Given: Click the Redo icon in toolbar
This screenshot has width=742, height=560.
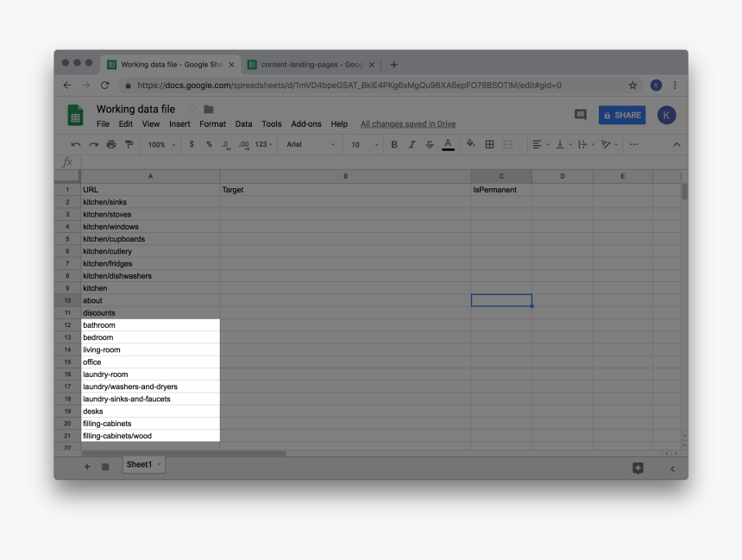Looking at the screenshot, I should 94,144.
